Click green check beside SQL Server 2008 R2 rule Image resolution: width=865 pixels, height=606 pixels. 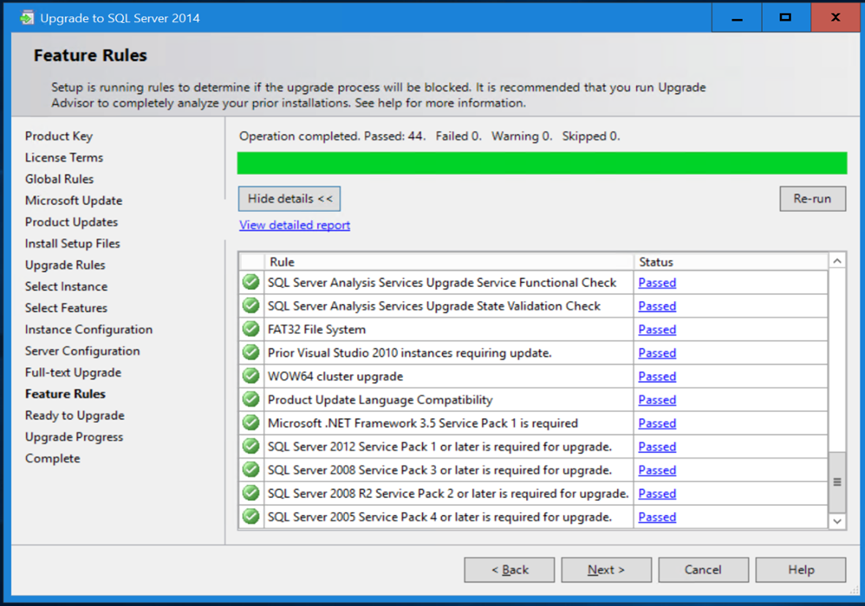click(x=251, y=493)
